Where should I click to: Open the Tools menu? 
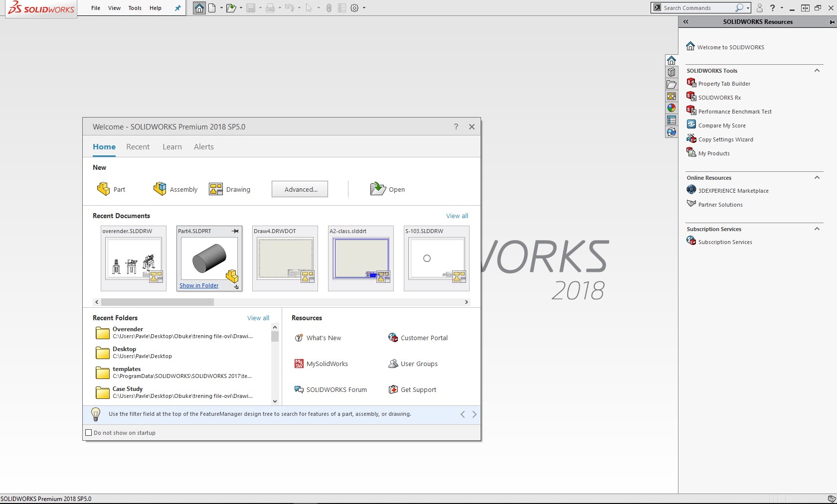(135, 8)
